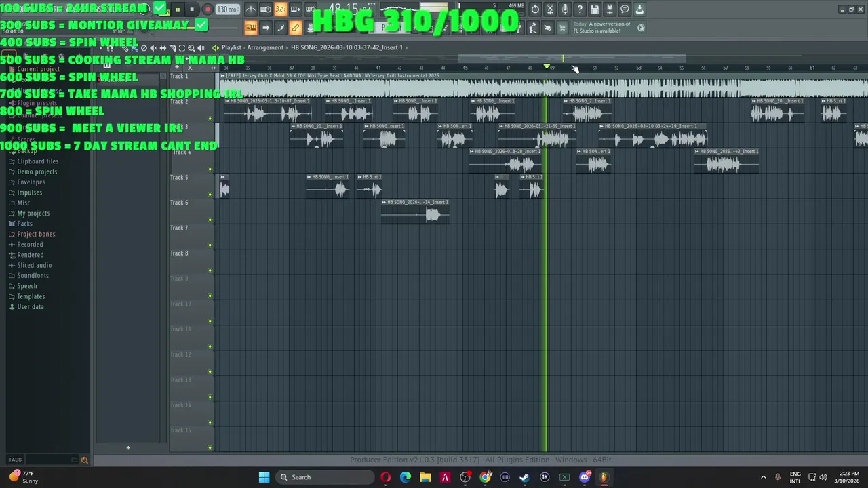Toggle the metronome icon
This screenshot has width=868, height=488.
point(251,9)
